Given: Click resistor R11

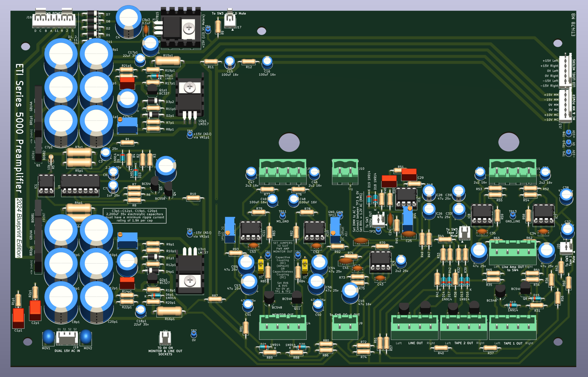Looking at the screenshot, I should pos(211,62).
